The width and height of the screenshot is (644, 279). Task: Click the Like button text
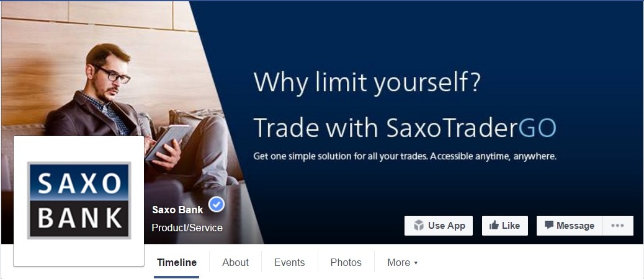click(x=511, y=226)
